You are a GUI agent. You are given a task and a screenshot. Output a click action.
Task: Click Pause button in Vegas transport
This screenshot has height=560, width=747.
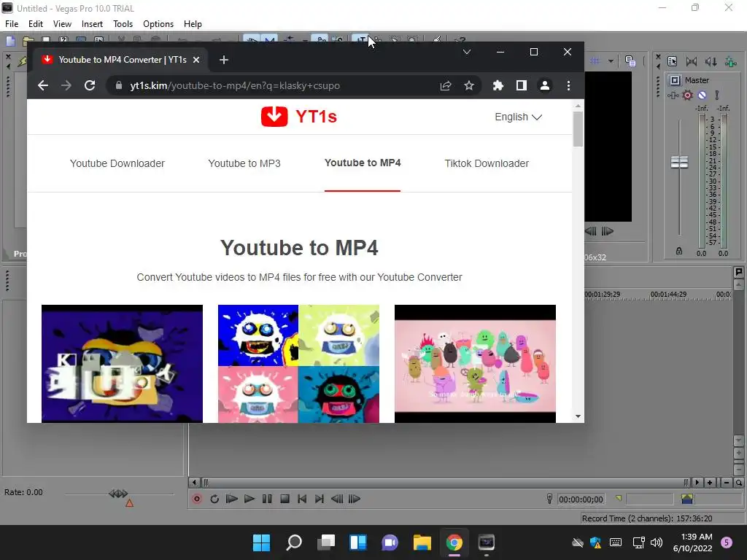267,499
